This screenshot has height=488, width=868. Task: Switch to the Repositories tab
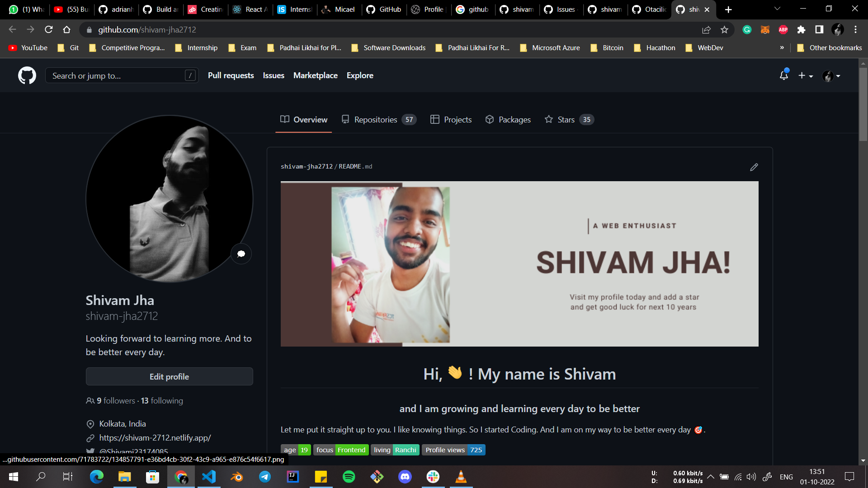(x=375, y=119)
